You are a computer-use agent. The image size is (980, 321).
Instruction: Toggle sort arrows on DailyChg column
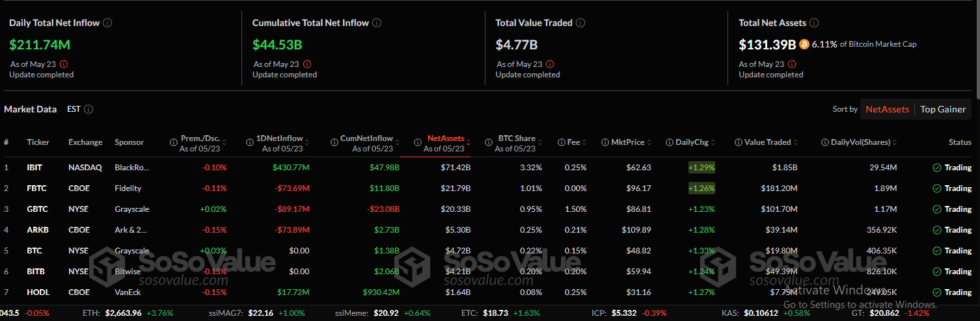[713, 142]
